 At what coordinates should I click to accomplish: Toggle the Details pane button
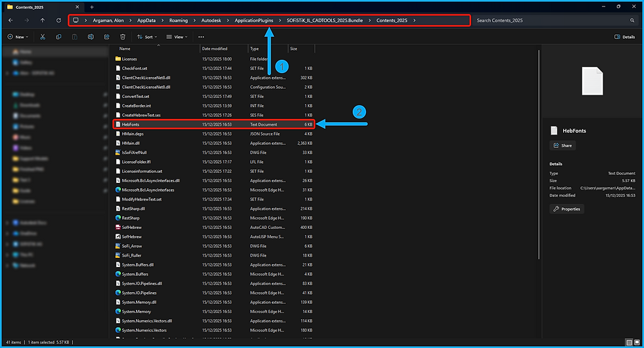(x=625, y=37)
